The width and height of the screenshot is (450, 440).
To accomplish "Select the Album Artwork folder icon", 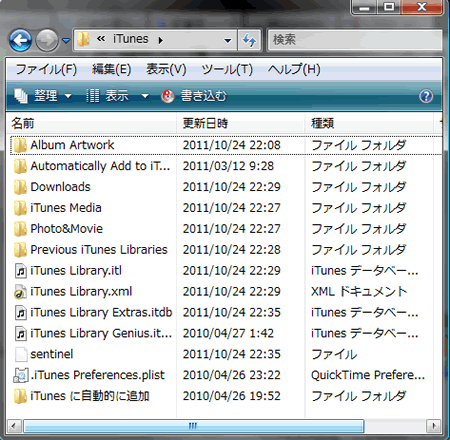I will [20, 145].
